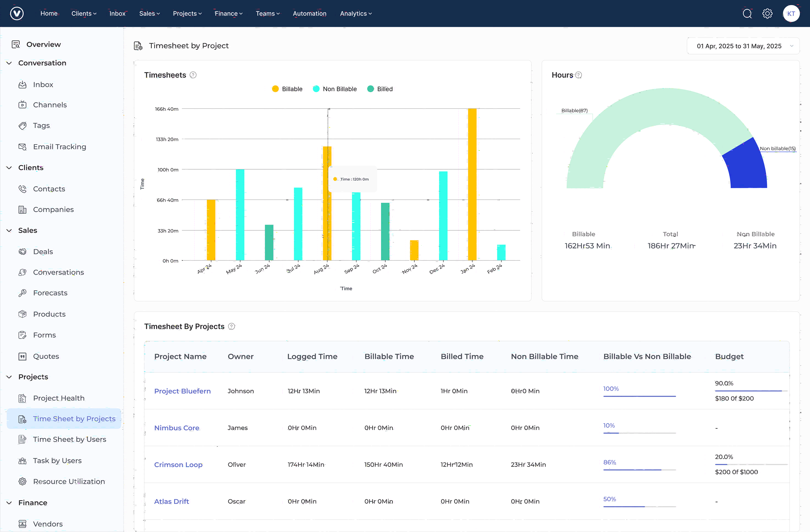
Task: Open the Project Bluefern details link
Action: coord(182,391)
